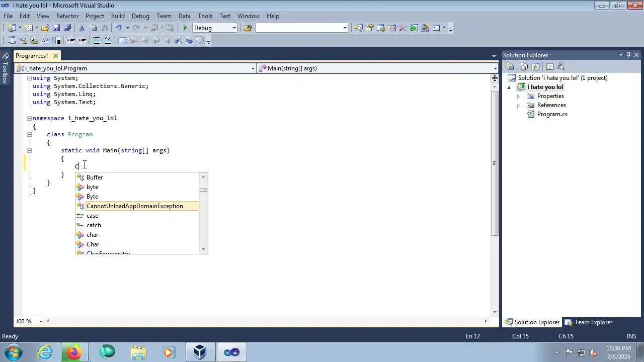Open the Toolbox side panel
This screenshot has width=644, height=362.
(5, 68)
